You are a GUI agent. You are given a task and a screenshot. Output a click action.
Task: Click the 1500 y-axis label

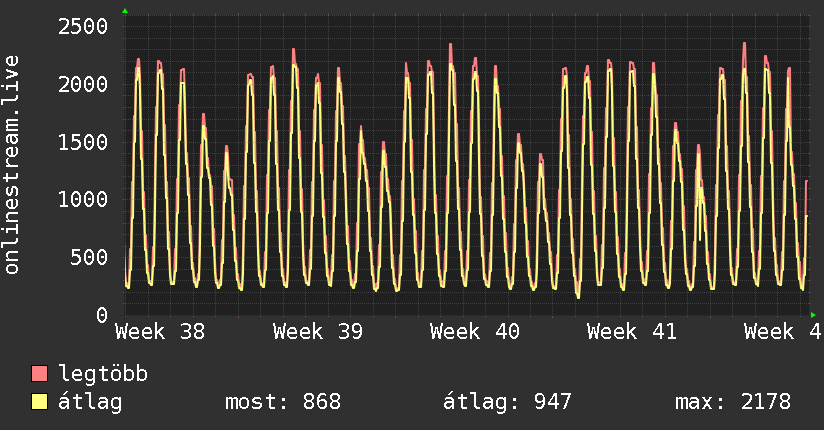pyautogui.click(x=83, y=142)
